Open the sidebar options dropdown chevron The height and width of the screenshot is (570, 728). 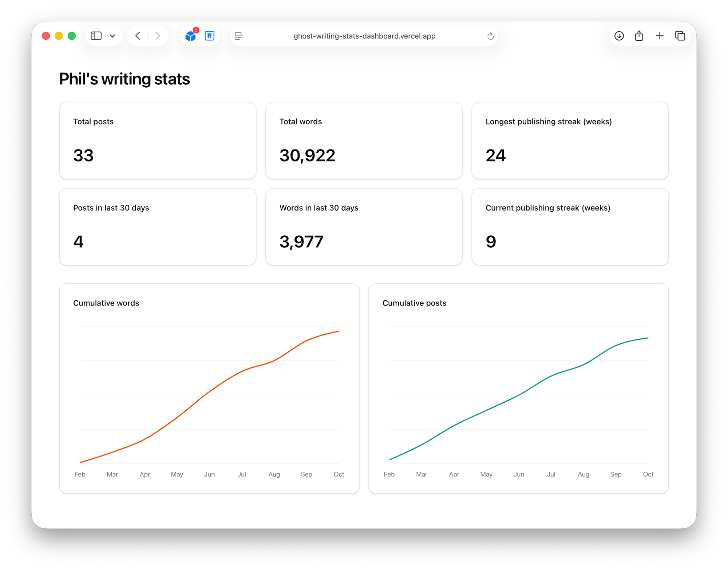click(x=112, y=36)
